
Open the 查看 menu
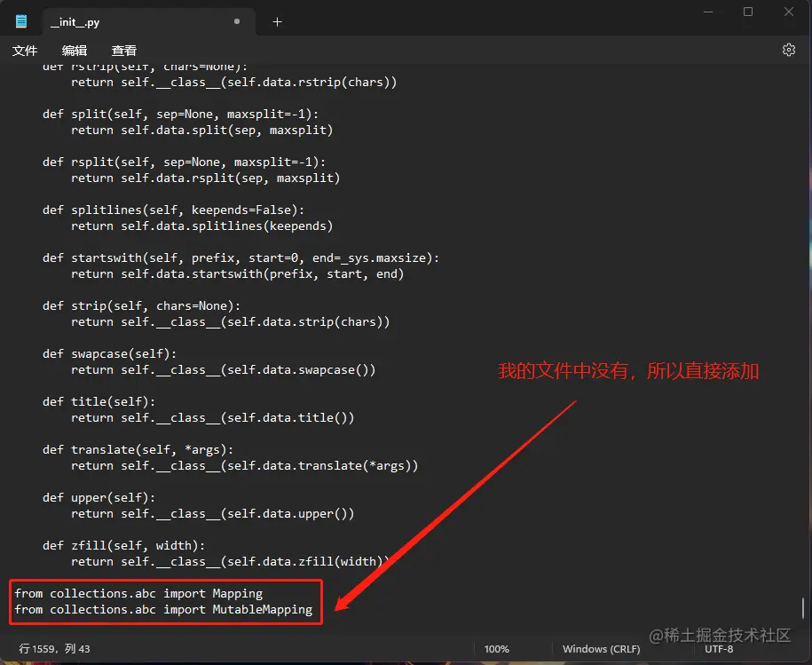[x=123, y=51]
